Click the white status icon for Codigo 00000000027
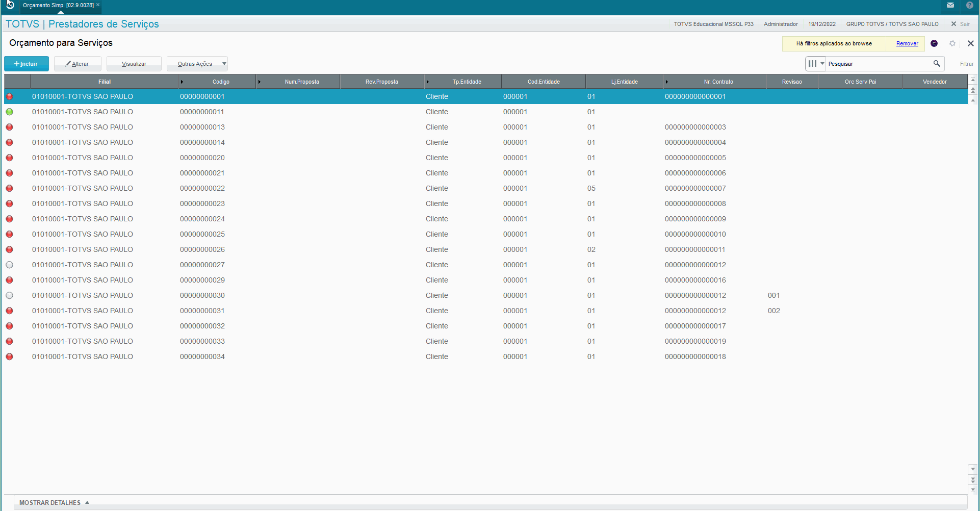The height and width of the screenshot is (511, 980). (x=10, y=265)
